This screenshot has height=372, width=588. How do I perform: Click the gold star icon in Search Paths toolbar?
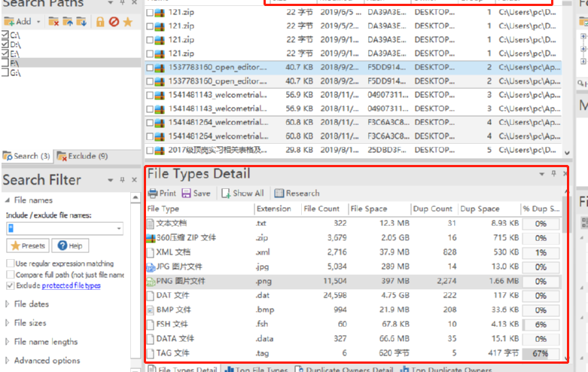(x=127, y=22)
